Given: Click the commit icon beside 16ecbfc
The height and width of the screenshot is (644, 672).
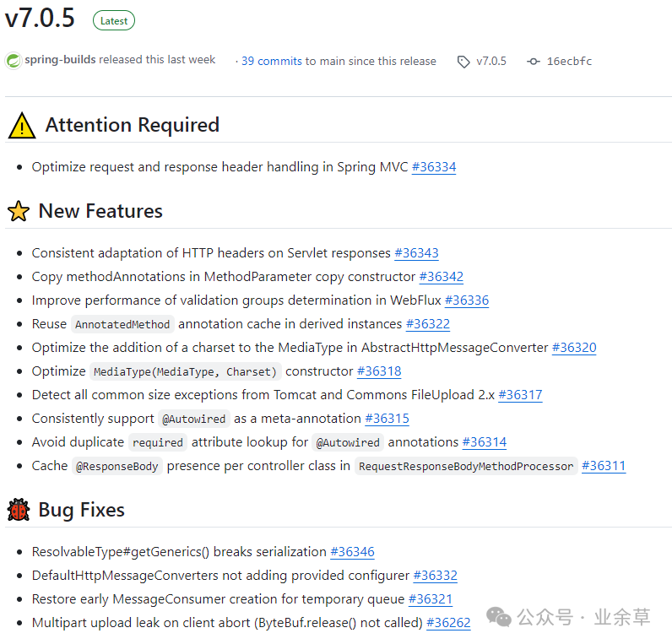Looking at the screenshot, I should point(534,62).
